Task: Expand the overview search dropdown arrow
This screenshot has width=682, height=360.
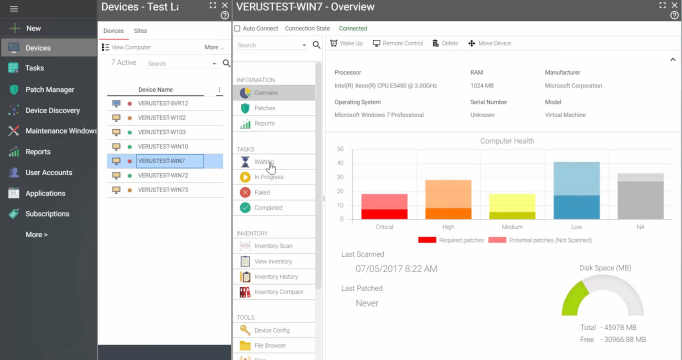Action: coord(304,45)
